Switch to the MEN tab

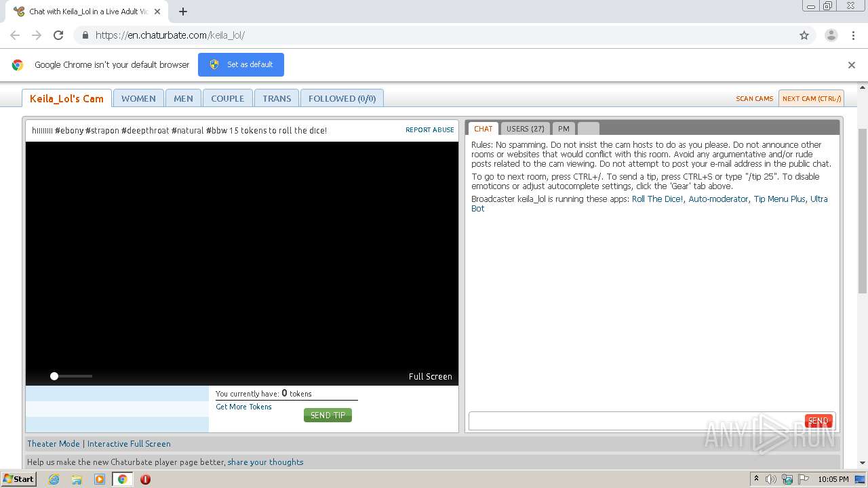pyautogui.click(x=183, y=98)
